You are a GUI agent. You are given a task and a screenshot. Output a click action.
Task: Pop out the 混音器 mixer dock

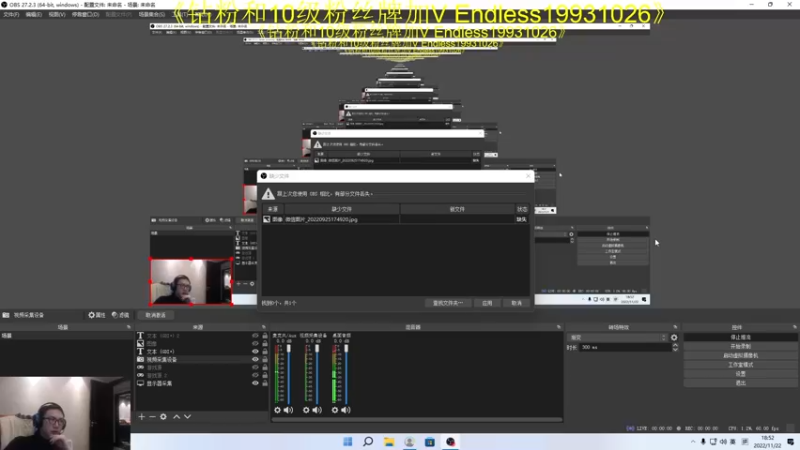[x=559, y=327]
